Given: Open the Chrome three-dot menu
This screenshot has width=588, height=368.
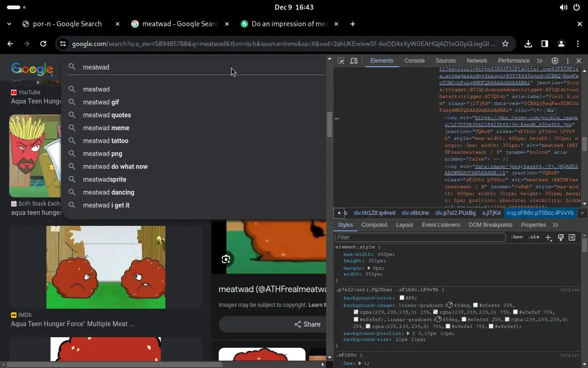Looking at the screenshot, I should point(578,44).
